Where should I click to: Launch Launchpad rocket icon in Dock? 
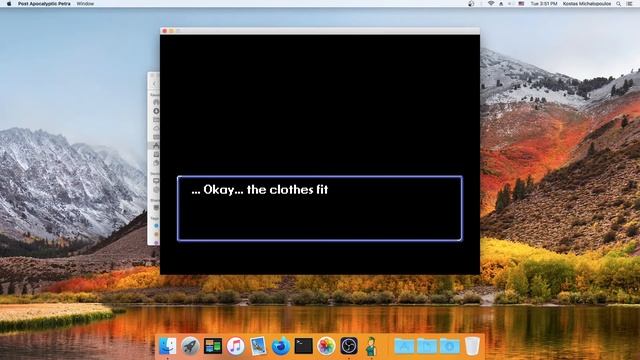pos(190,346)
